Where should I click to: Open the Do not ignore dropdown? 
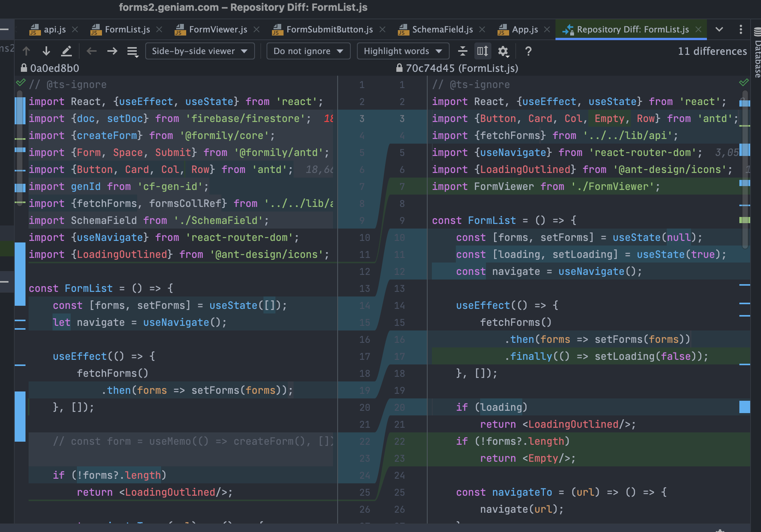[308, 51]
